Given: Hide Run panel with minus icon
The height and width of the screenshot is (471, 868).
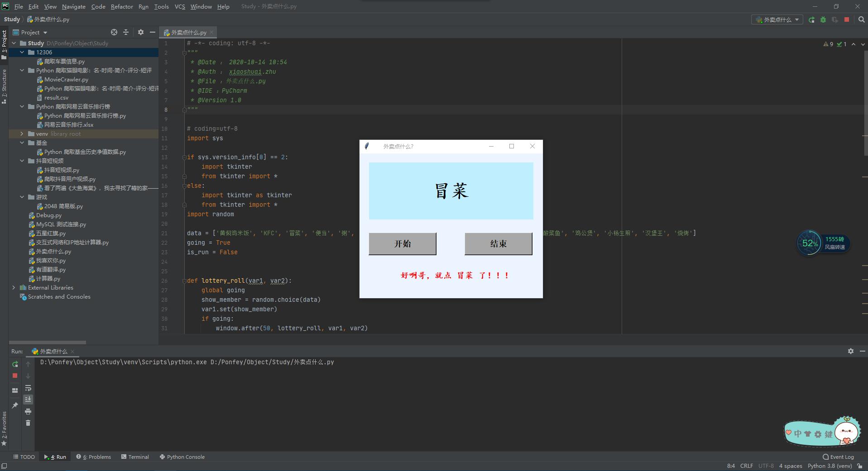Looking at the screenshot, I should (x=862, y=351).
